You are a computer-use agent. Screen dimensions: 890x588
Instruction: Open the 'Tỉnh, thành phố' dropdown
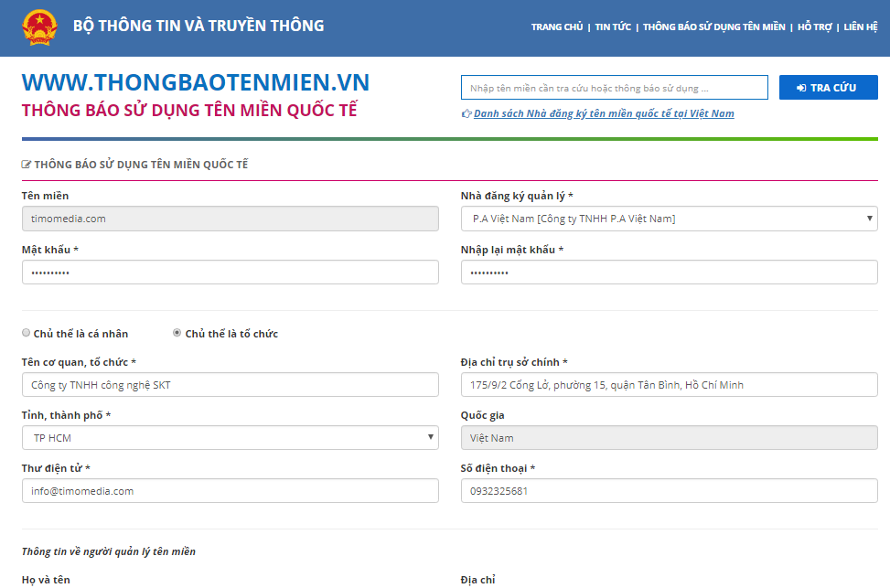pos(230,438)
